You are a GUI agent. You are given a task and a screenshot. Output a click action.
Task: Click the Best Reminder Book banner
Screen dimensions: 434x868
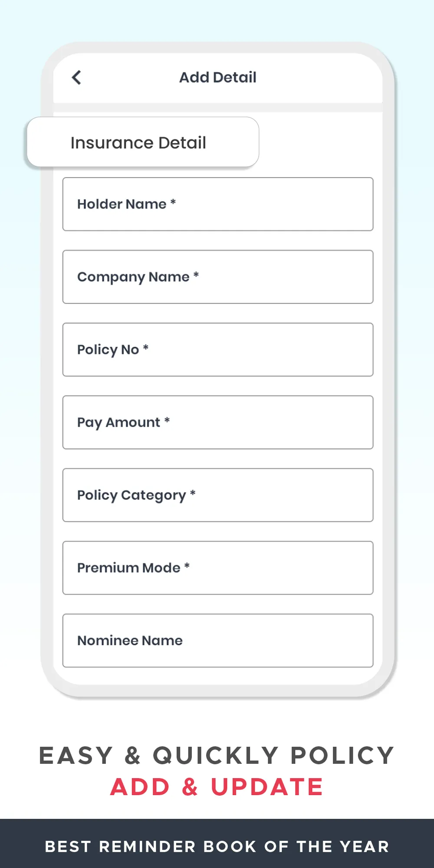point(217,844)
